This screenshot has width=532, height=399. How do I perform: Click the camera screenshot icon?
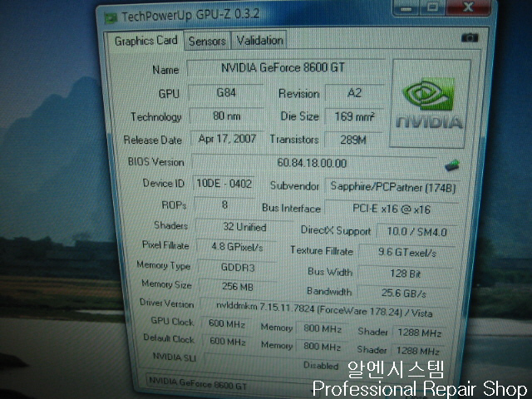(x=470, y=38)
